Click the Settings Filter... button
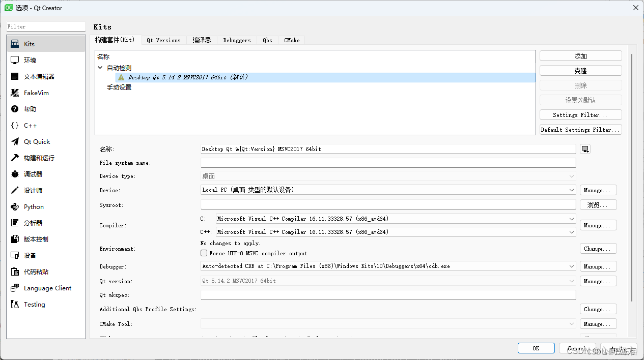This screenshot has width=644, height=360. tap(580, 115)
